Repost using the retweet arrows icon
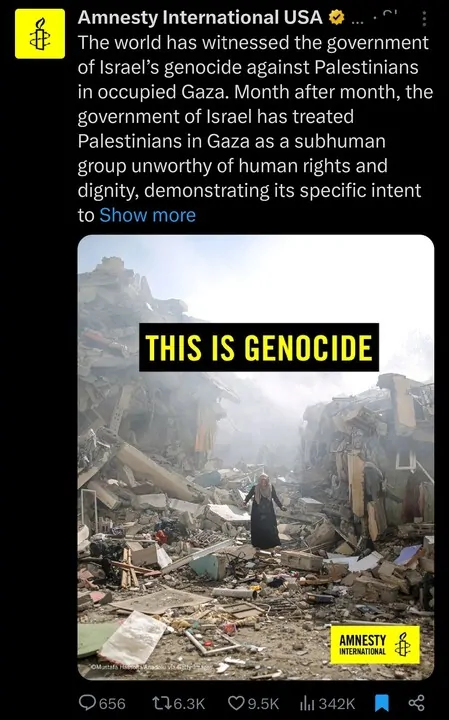449x720 pixels. [162, 703]
